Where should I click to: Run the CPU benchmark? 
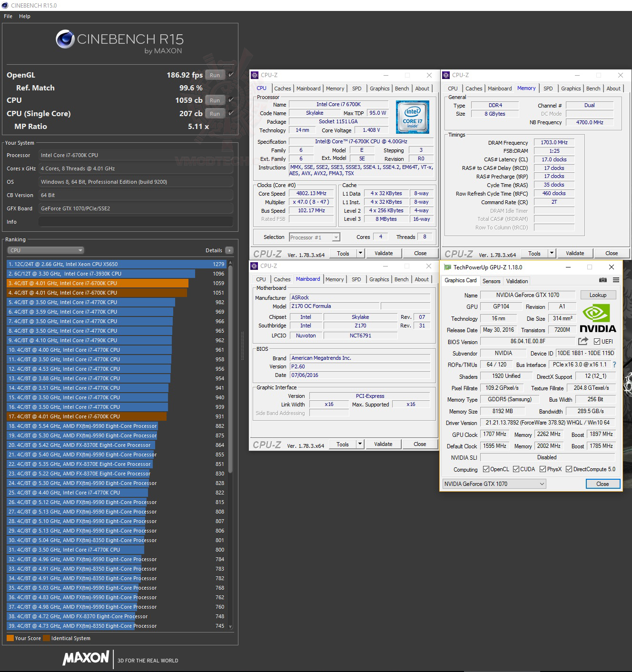[x=215, y=100]
